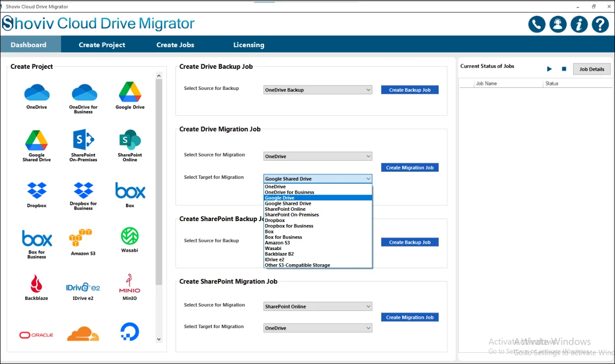Screen dimensions: 615x364
Task: Select Other S3-Compatible Storage option
Action: point(318,265)
